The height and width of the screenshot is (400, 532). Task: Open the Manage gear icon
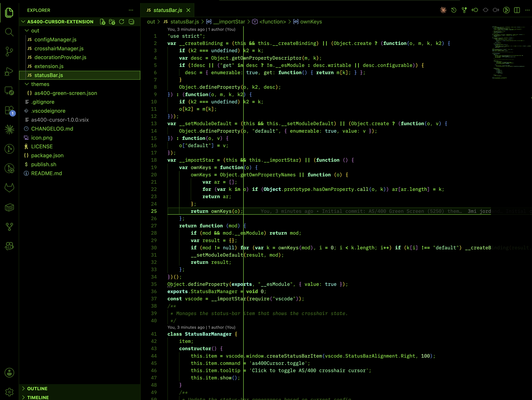click(9, 392)
